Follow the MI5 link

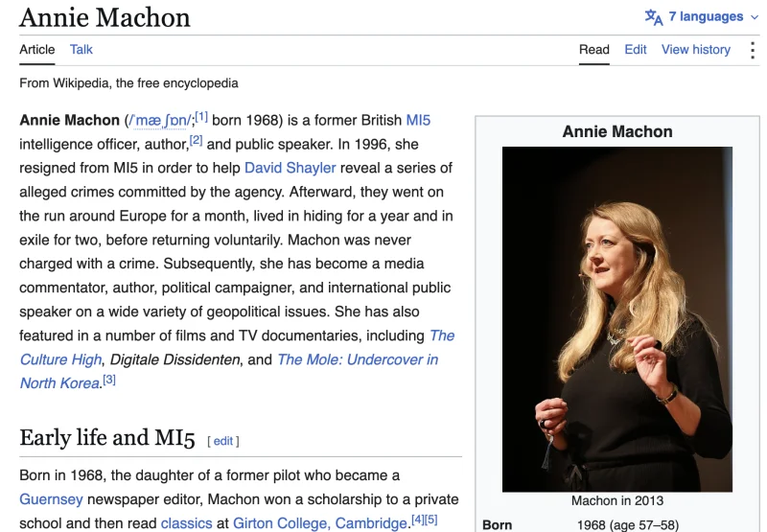[x=418, y=120]
